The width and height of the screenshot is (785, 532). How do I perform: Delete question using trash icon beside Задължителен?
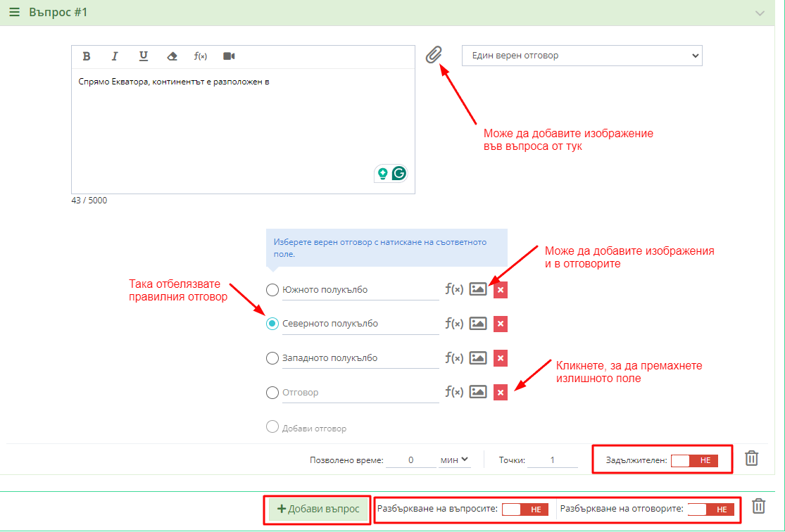click(752, 459)
